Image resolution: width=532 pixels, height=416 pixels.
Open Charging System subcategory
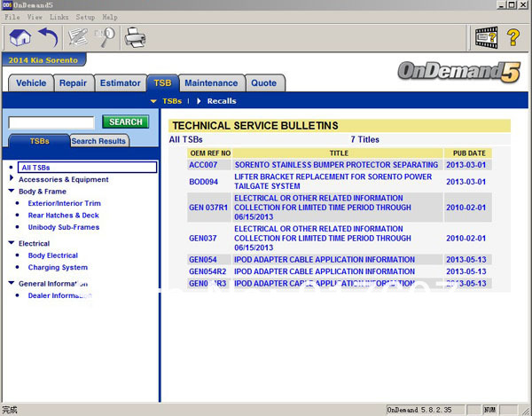point(58,267)
